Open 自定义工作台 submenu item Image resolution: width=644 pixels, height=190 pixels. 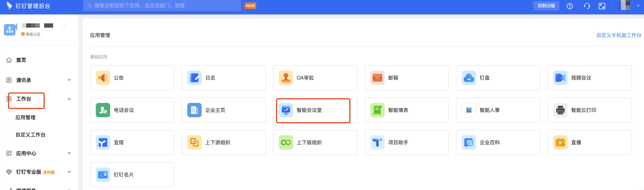point(30,135)
